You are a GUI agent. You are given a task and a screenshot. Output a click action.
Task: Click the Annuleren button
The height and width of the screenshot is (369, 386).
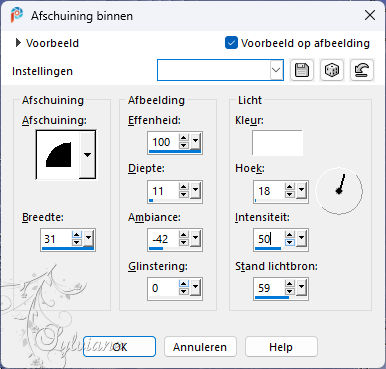tap(200, 347)
